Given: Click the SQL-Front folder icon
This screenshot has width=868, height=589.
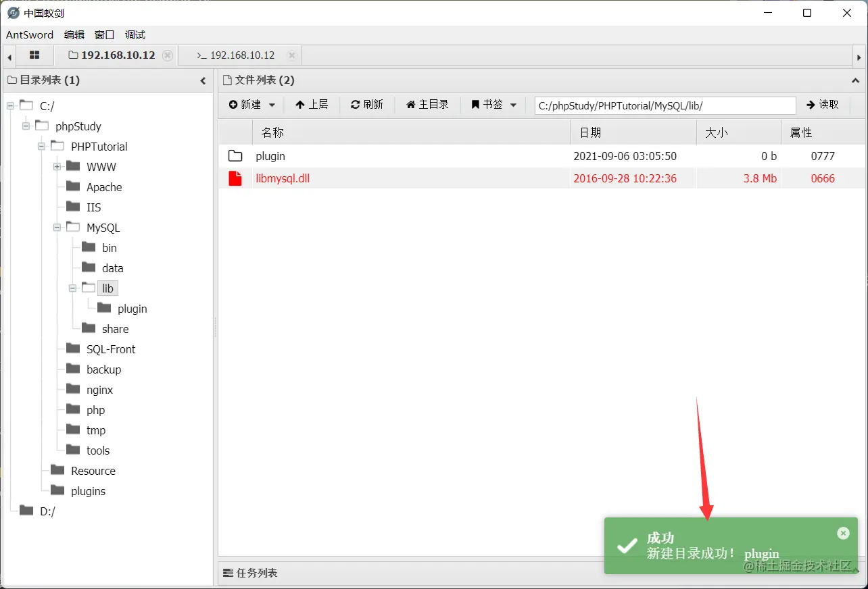Looking at the screenshot, I should [x=73, y=349].
